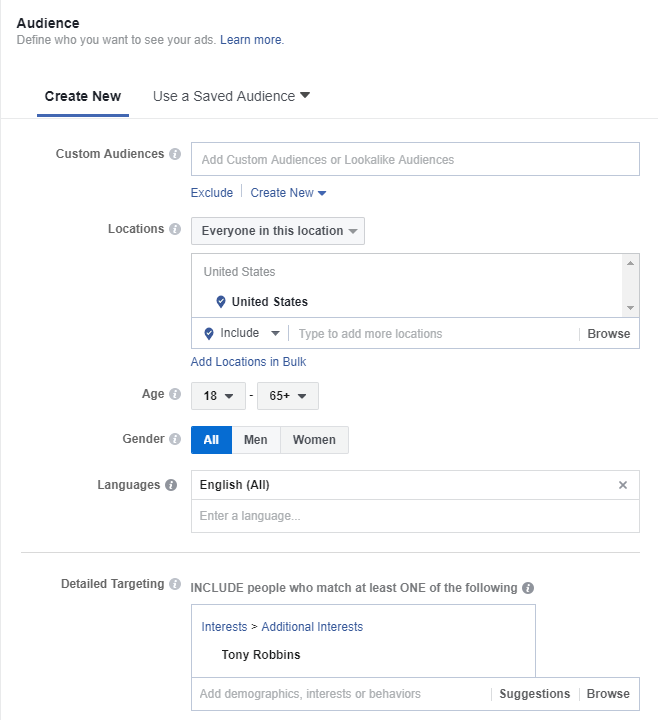Open maximum age 65+ dropdown
This screenshot has height=720, width=658.
(x=287, y=396)
